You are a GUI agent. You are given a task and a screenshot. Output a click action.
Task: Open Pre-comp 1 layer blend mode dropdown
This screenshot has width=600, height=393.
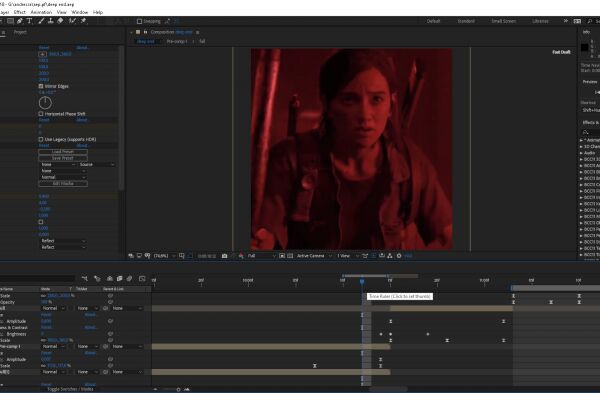[x=53, y=347]
